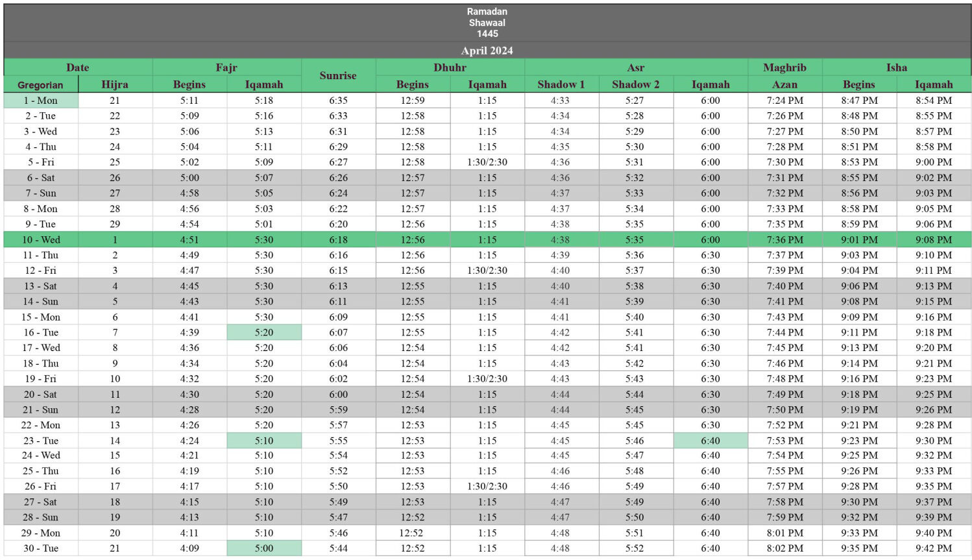This screenshot has height=560, width=972.
Task: Select the Sunrise column header
Action: coord(338,76)
